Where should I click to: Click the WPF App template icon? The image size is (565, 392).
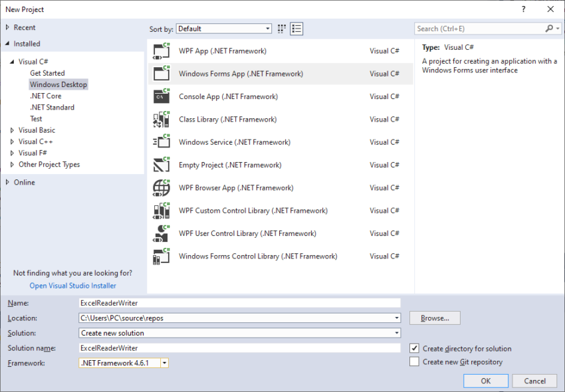tap(162, 51)
